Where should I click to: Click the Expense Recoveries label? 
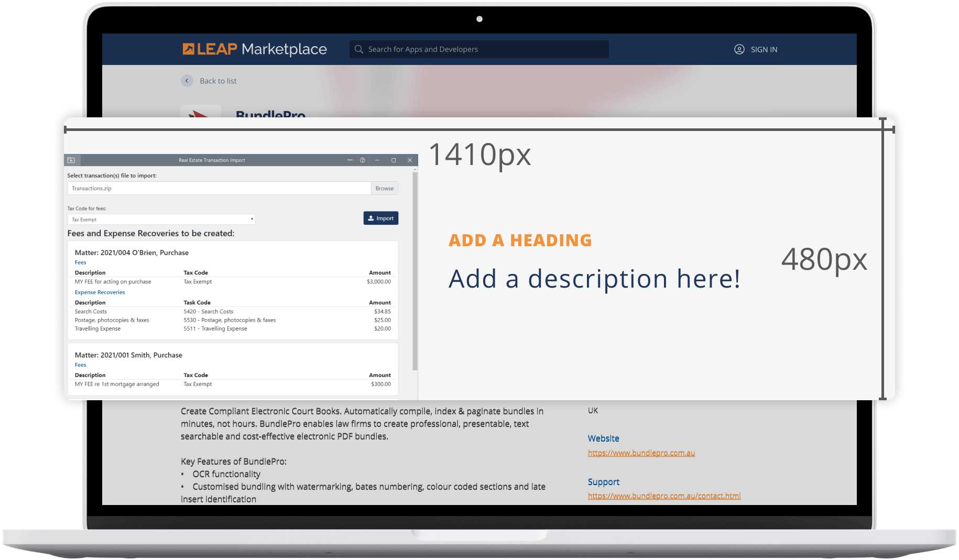click(x=100, y=292)
